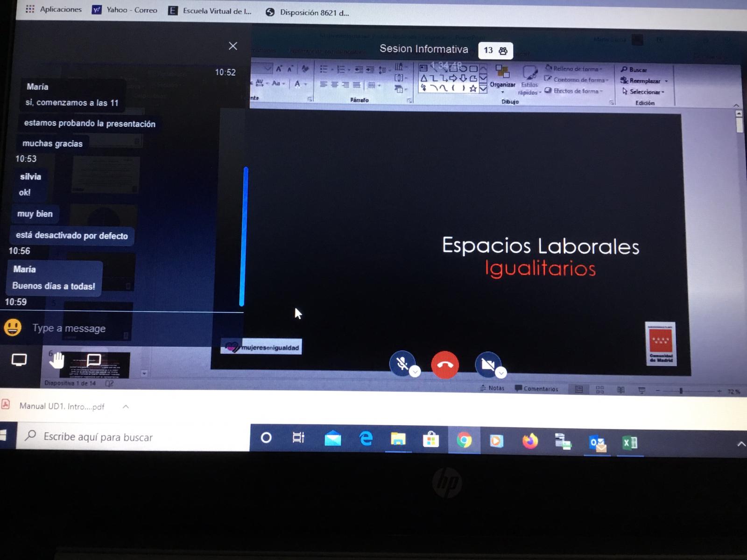The image size is (747, 560).
Task: Switch to Normal view in status bar
Action: pyautogui.click(x=579, y=389)
